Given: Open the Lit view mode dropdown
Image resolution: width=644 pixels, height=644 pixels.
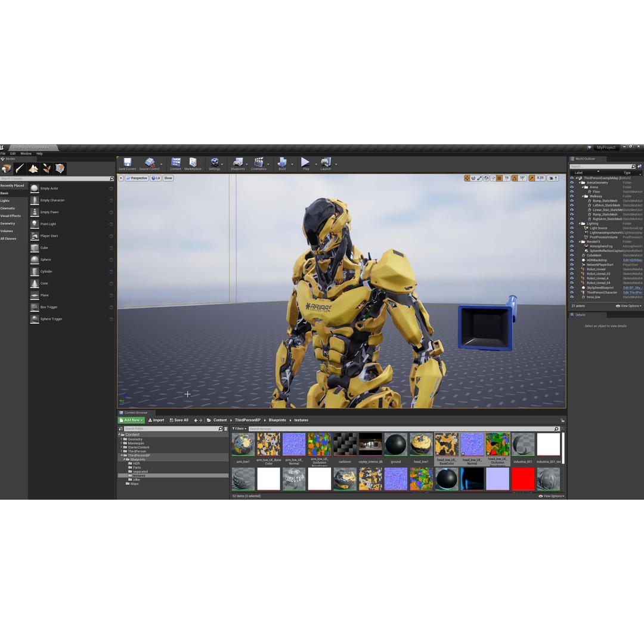Looking at the screenshot, I should pos(156,178).
